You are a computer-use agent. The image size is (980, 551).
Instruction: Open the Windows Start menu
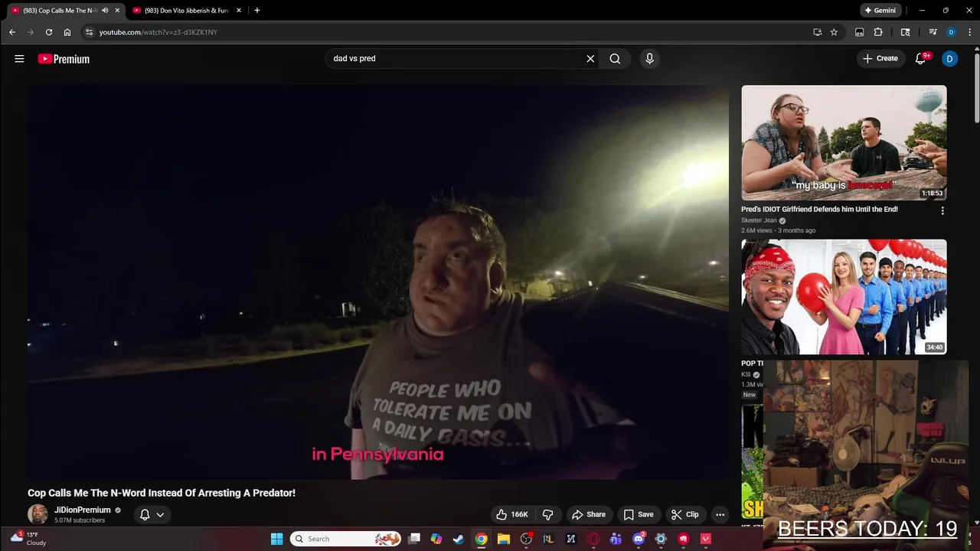pos(277,539)
